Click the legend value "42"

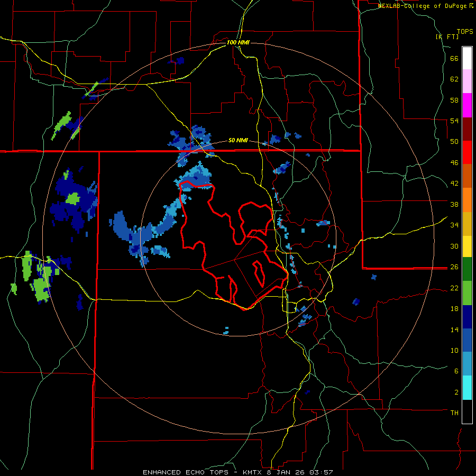tap(454, 184)
